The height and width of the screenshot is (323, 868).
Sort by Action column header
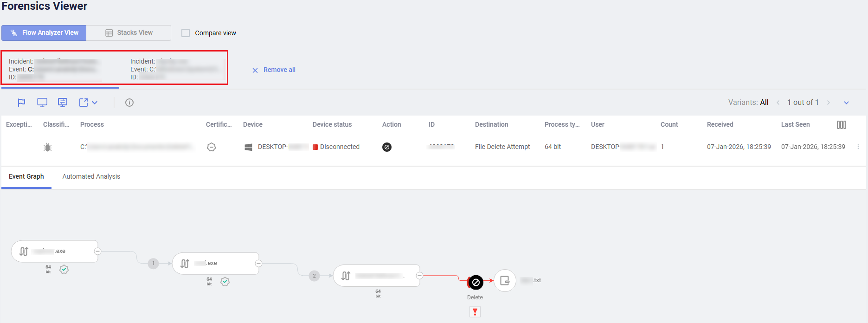(x=392, y=124)
